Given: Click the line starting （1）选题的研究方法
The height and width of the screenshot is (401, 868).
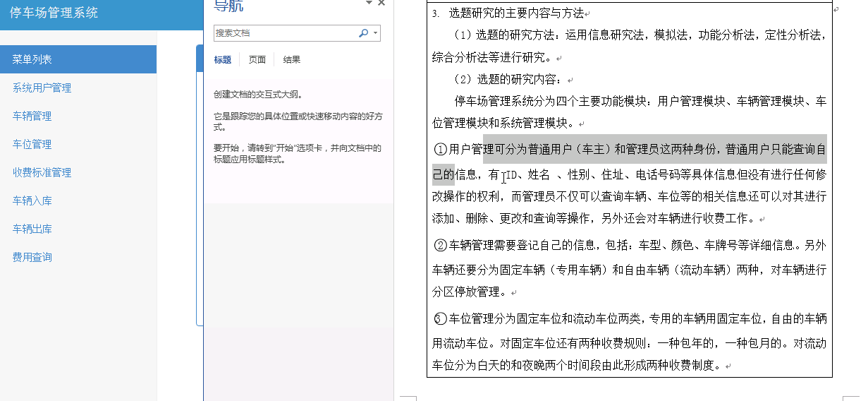Looking at the screenshot, I should point(640,35).
